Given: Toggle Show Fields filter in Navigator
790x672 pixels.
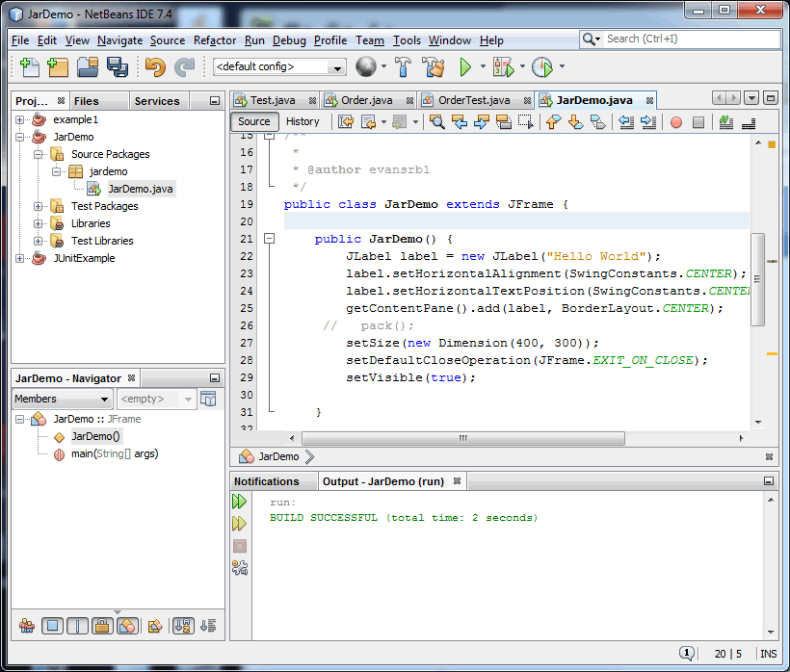Looking at the screenshot, I should (x=52, y=626).
